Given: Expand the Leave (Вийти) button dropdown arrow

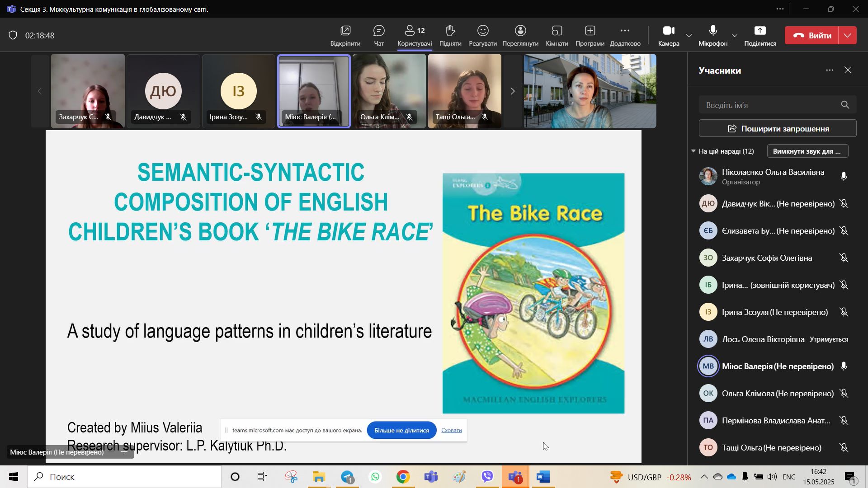Looking at the screenshot, I should [x=848, y=36].
